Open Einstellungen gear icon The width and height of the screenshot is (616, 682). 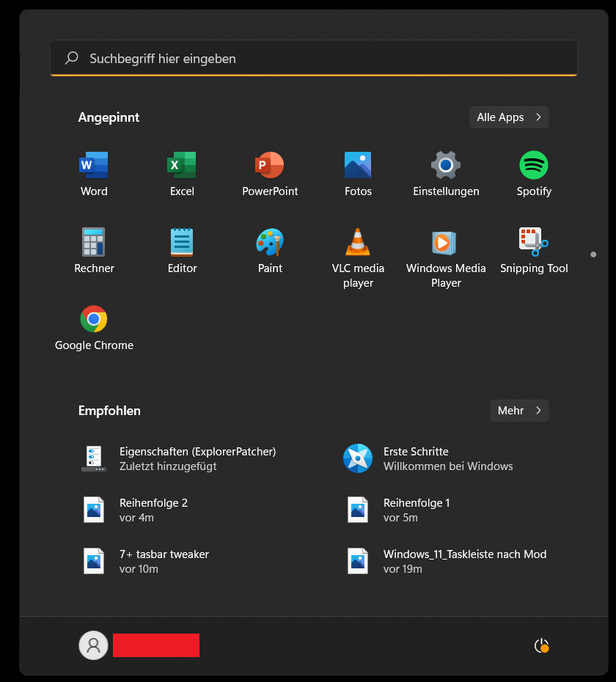(446, 166)
